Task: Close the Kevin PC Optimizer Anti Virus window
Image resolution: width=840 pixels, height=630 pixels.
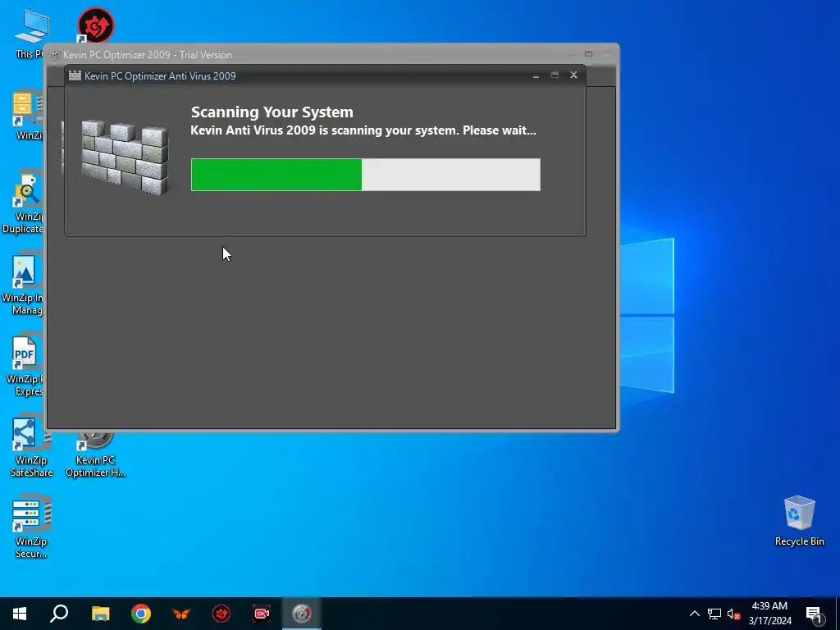Action: click(x=573, y=75)
